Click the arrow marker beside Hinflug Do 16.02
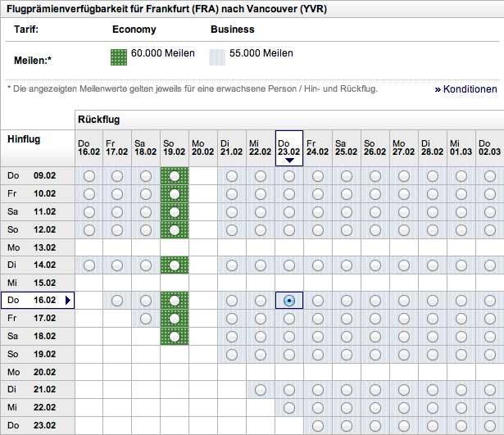The height and width of the screenshot is (435, 504). click(x=69, y=301)
